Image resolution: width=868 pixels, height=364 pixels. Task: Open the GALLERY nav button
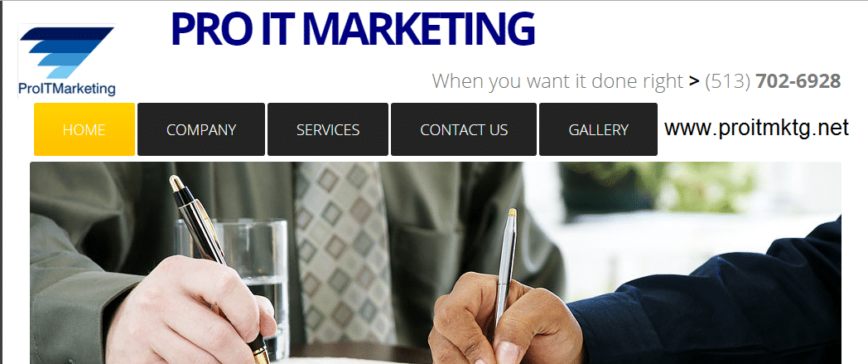[599, 129]
